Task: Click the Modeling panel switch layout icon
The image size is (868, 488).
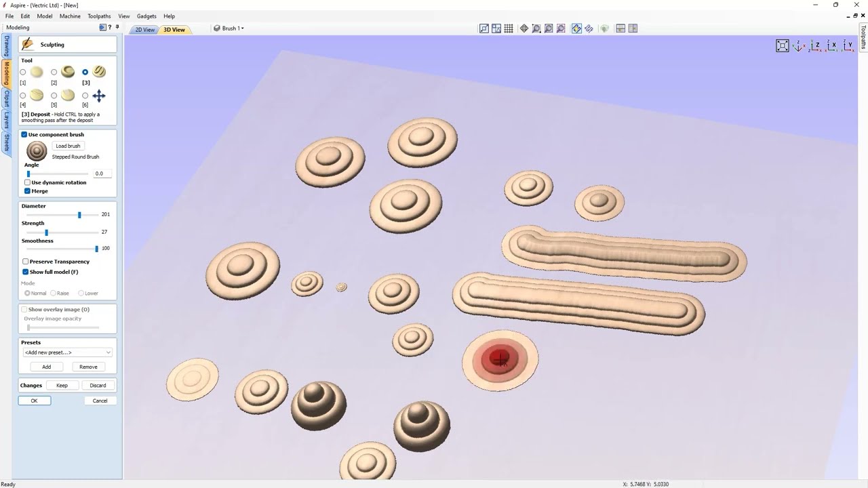Action: (102, 28)
